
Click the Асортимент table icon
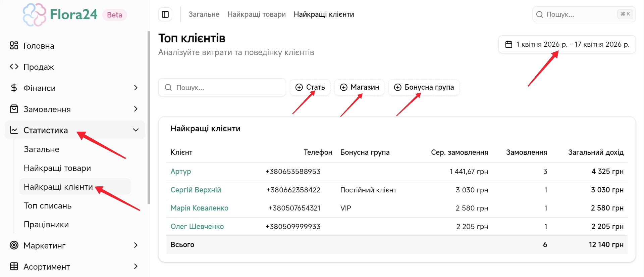14,266
